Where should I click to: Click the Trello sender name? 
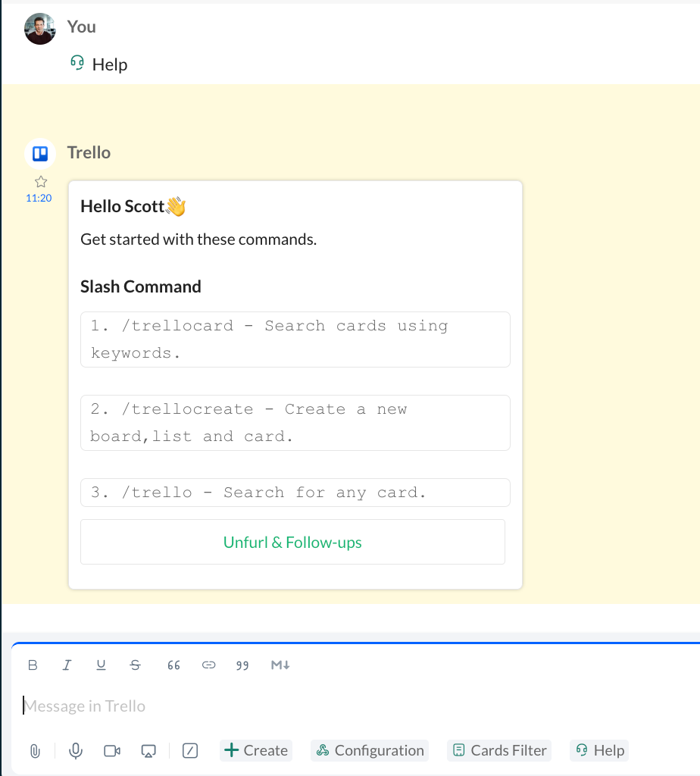(89, 152)
